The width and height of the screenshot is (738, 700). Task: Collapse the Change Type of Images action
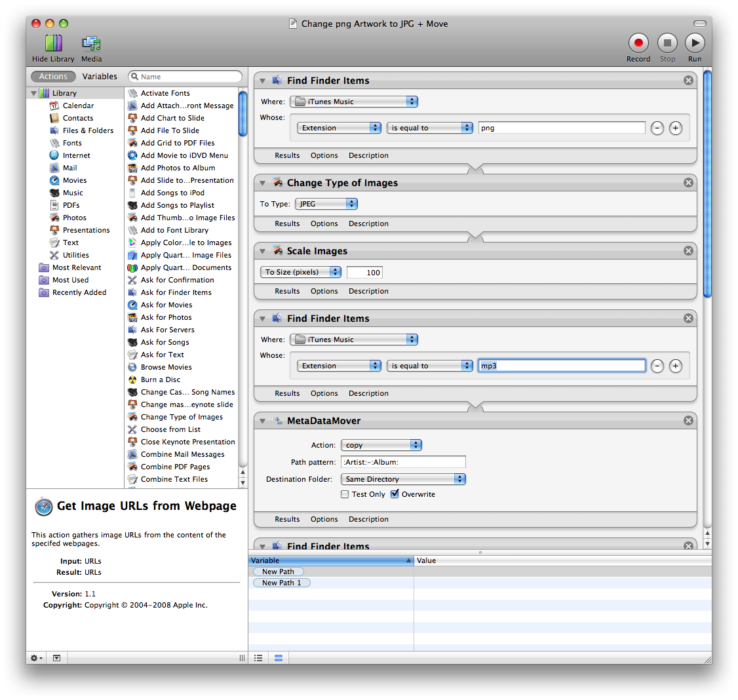pyautogui.click(x=263, y=183)
